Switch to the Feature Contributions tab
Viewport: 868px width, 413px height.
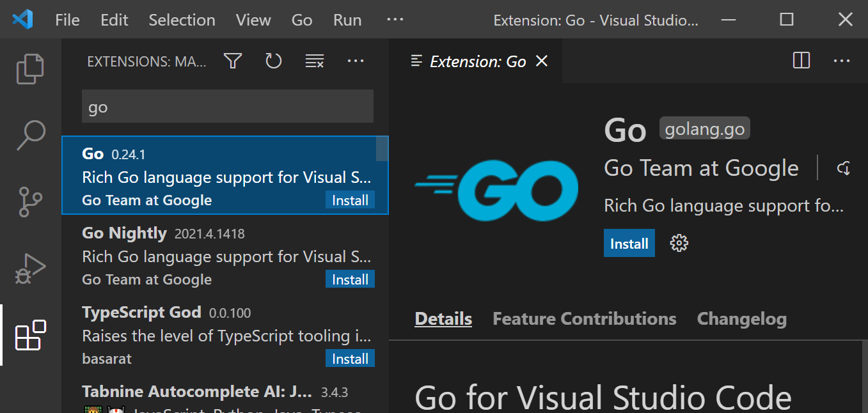point(585,318)
